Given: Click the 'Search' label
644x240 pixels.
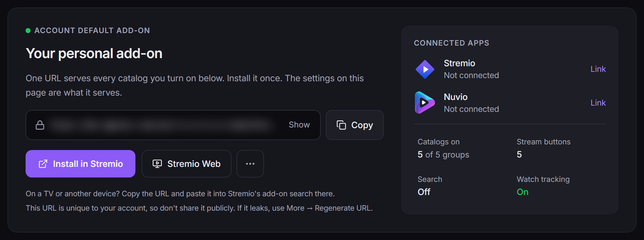Looking at the screenshot, I should point(430,179).
